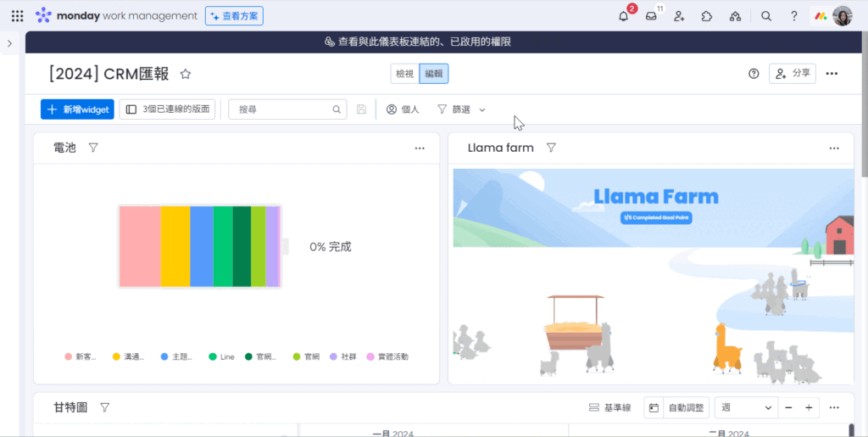Image resolution: width=868 pixels, height=437 pixels.
Task: Open the dashboard more options ellipsis
Action: [832, 74]
